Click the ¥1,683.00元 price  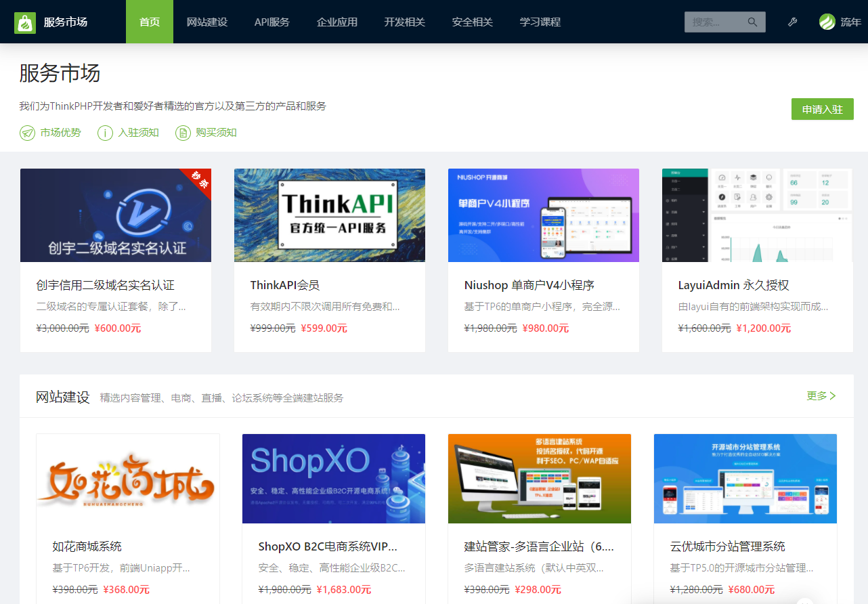pos(344,590)
